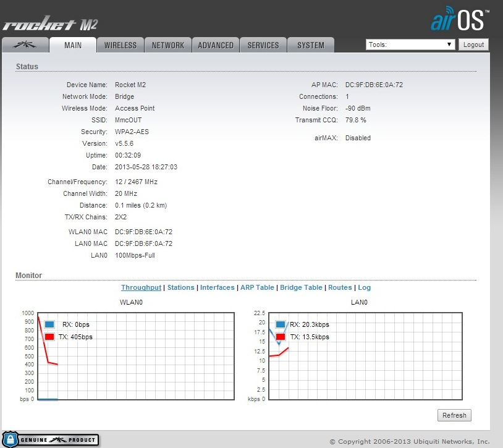Open the Ubiquiti logo tab
503x448 pixels.
point(25,45)
